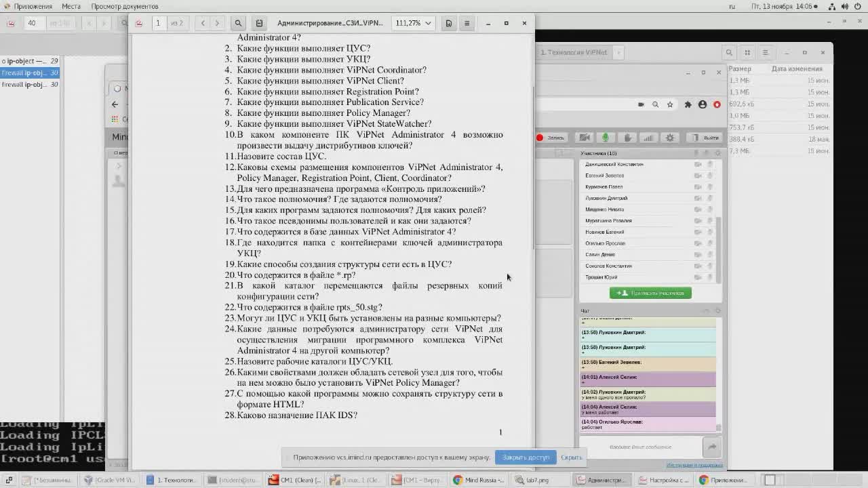
Task: Open the power menu in top panel
Action: click(858, 6)
